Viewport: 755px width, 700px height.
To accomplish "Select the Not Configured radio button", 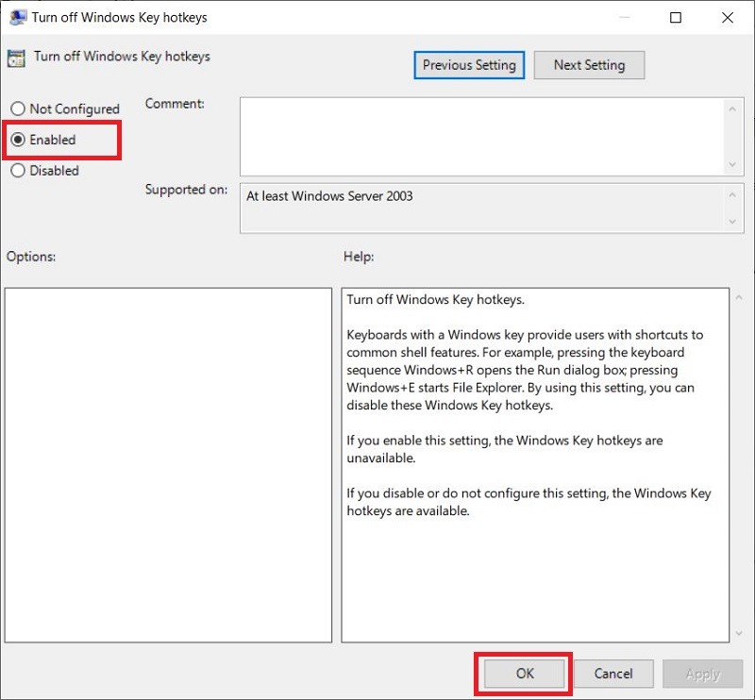I will (17, 108).
